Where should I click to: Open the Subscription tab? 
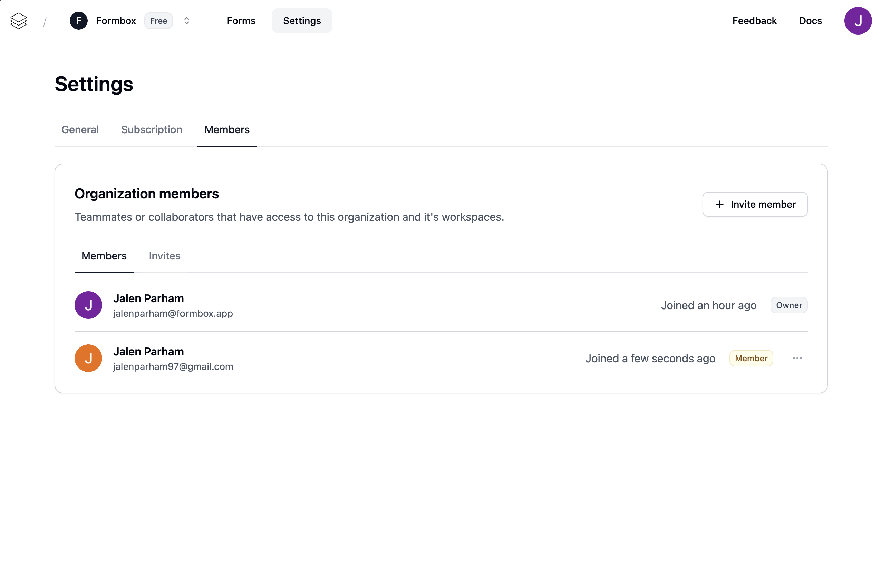[152, 130]
